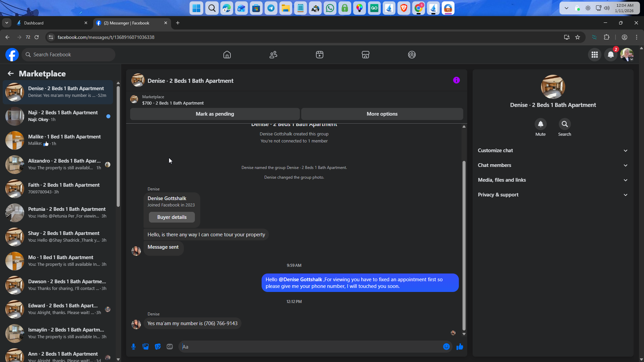This screenshot has width=644, height=362.
Task: Open Buyer details for Denise Gottshalk
Action: [x=172, y=217]
